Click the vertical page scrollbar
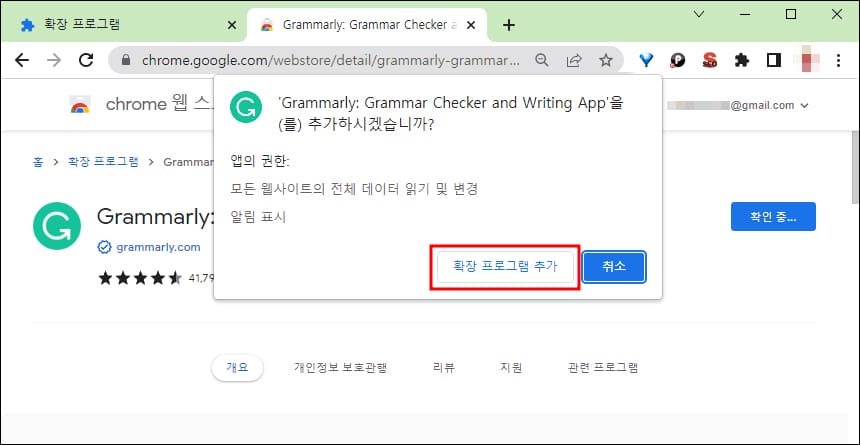860x445 pixels. (x=855, y=166)
